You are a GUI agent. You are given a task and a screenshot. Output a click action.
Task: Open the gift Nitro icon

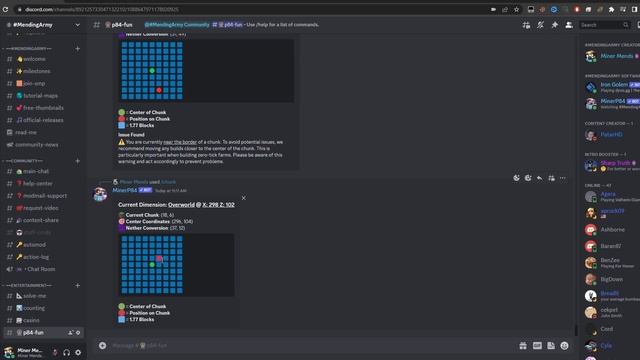pyautogui.click(x=523, y=346)
